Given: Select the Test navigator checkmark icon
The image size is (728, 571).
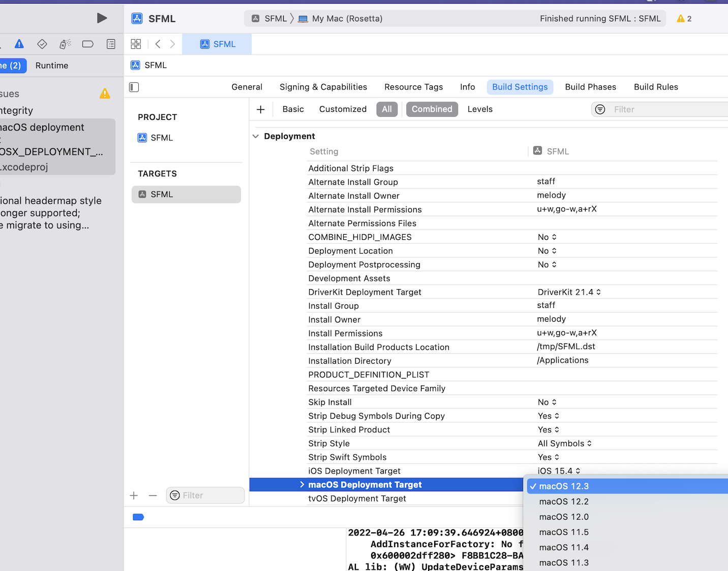Looking at the screenshot, I should (x=42, y=44).
